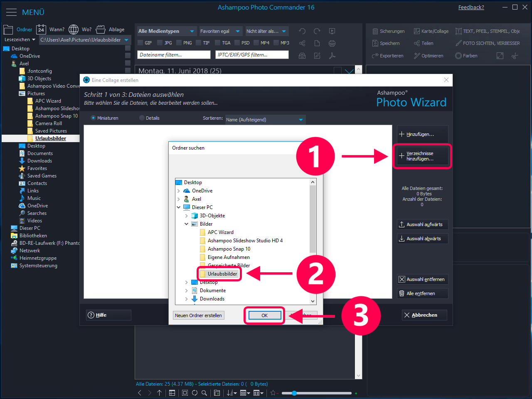Open the Optimieren menu
The height and width of the screenshot is (399, 532).
[x=429, y=56]
